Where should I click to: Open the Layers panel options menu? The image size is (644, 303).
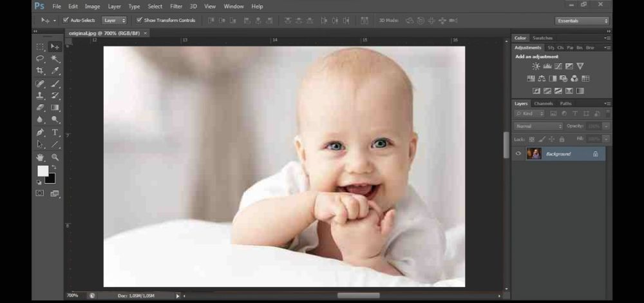point(607,104)
